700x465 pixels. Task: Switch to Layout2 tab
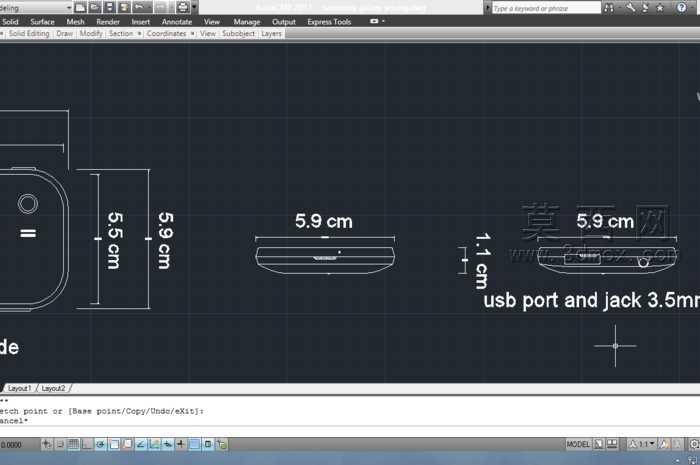pyautogui.click(x=53, y=388)
